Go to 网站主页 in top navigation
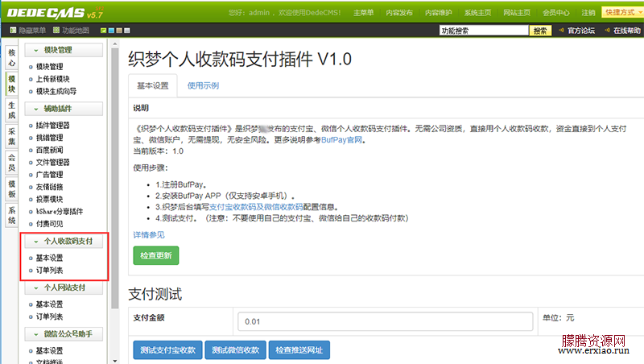 click(517, 13)
